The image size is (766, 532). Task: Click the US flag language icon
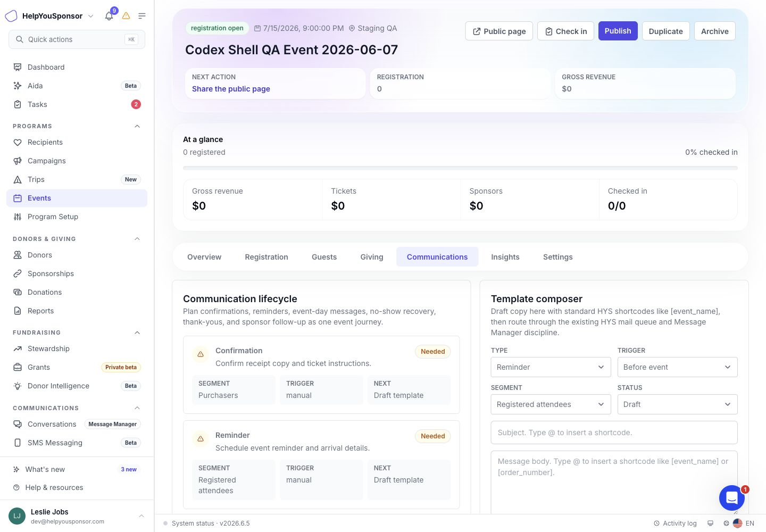[x=737, y=523]
